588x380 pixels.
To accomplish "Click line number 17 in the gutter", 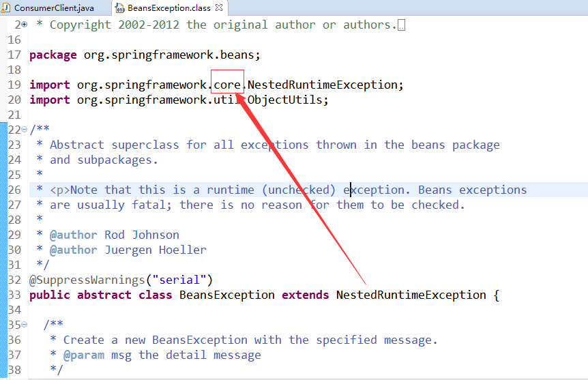I will [x=14, y=55].
